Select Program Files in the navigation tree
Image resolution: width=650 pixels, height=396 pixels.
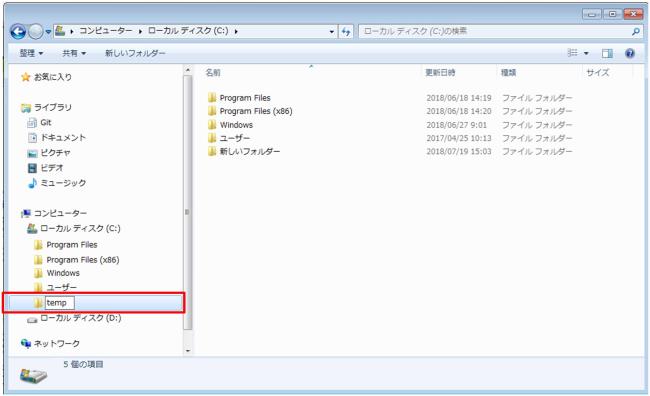[72, 245]
